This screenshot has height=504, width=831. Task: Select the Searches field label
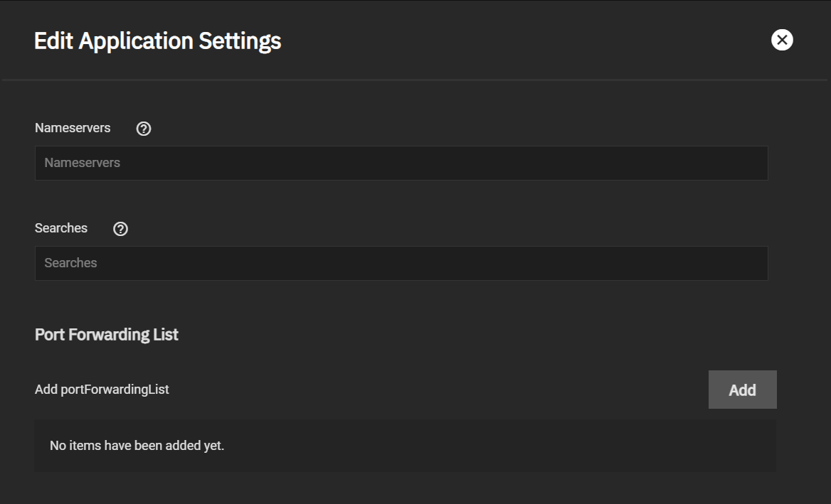[61, 228]
